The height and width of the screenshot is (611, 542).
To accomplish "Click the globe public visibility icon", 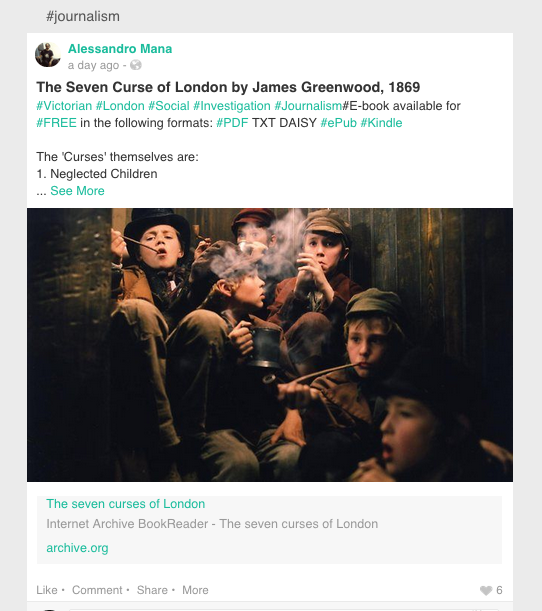I will coord(136,65).
